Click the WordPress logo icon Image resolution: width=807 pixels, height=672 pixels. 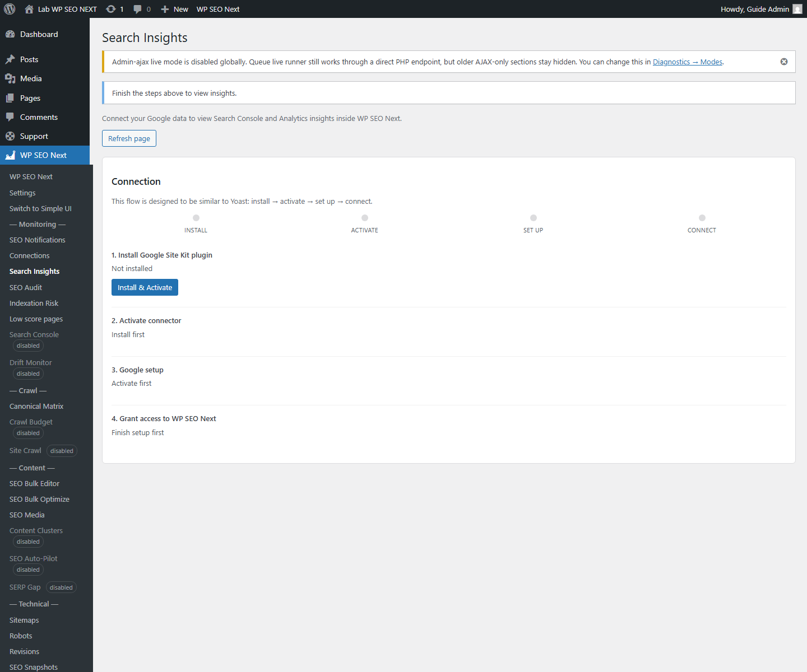pyautogui.click(x=10, y=9)
